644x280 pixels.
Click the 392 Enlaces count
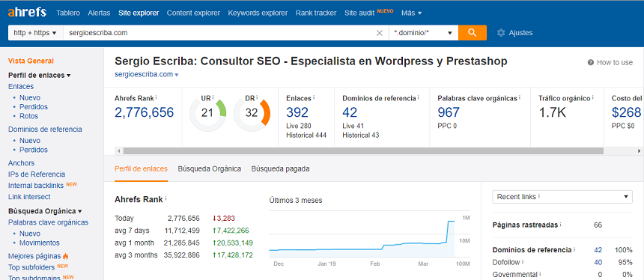pyautogui.click(x=297, y=112)
